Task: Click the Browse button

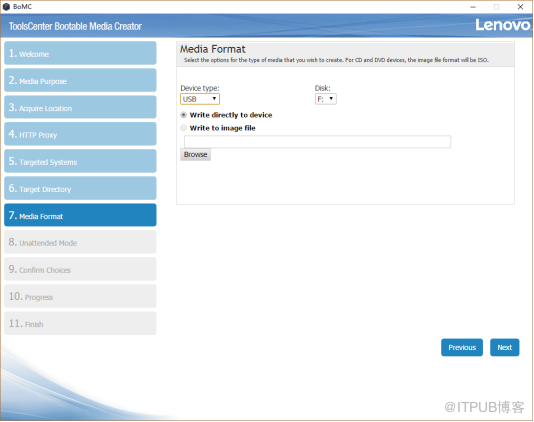Action: [195, 155]
